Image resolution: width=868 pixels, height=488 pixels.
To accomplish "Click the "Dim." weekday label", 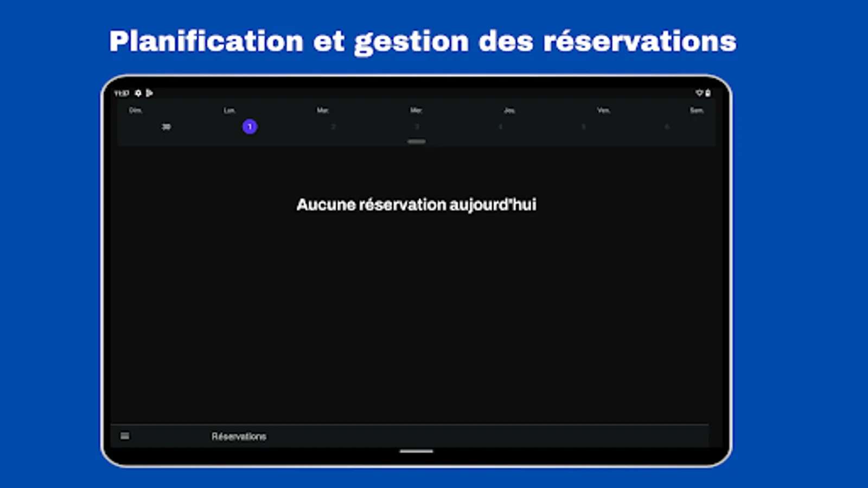I will point(136,111).
